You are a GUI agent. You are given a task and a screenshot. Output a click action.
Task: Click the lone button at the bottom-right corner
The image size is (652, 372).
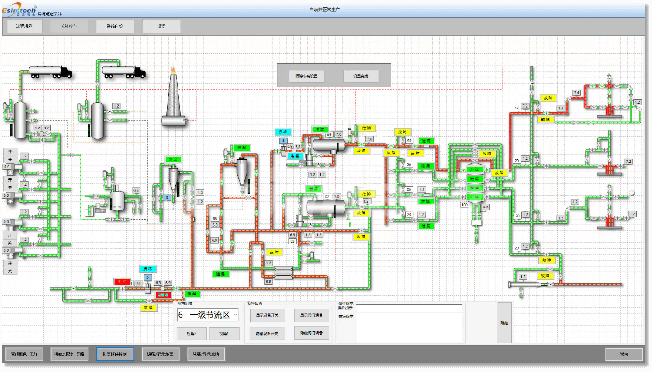(624, 354)
